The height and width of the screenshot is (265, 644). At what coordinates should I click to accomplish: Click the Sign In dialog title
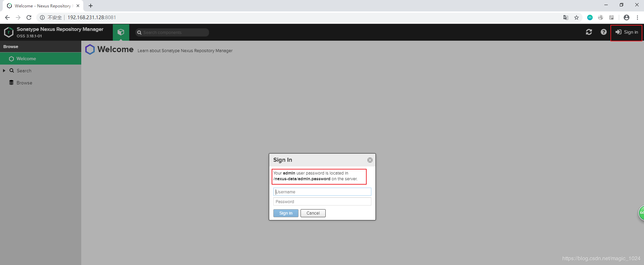click(x=283, y=160)
